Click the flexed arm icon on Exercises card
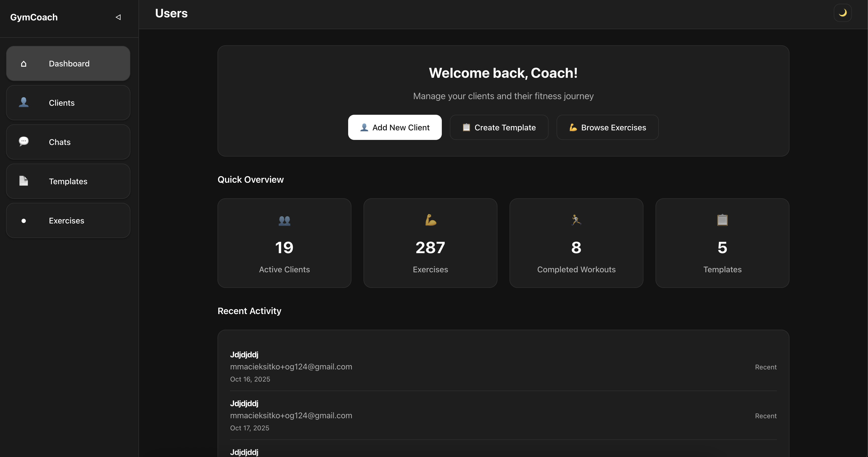 [x=430, y=220]
